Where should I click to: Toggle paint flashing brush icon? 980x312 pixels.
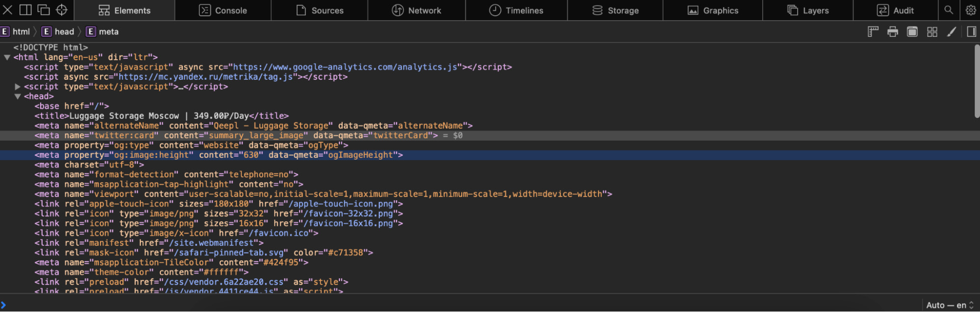[952, 32]
